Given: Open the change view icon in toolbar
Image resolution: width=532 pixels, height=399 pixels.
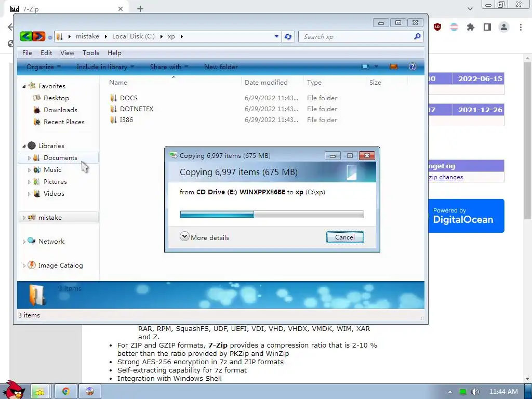Looking at the screenshot, I should [365, 66].
